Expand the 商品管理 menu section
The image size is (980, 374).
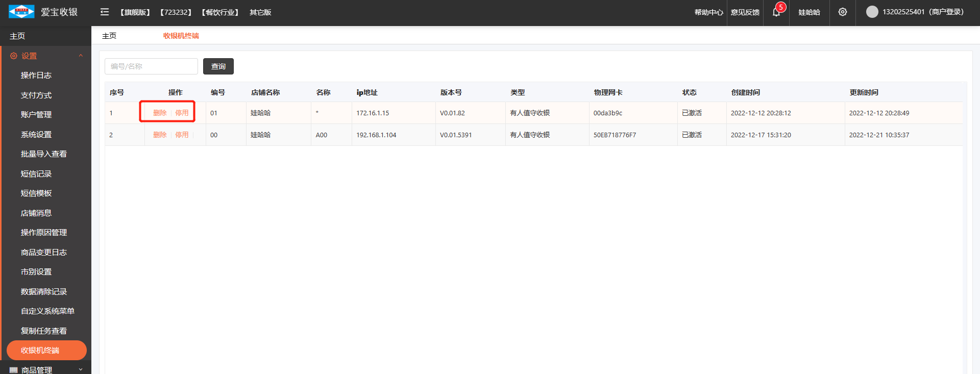(x=81, y=369)
